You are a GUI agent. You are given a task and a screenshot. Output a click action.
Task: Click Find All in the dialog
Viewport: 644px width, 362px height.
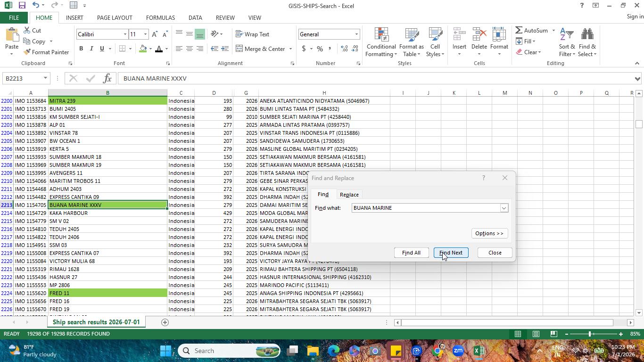point(411,253)
